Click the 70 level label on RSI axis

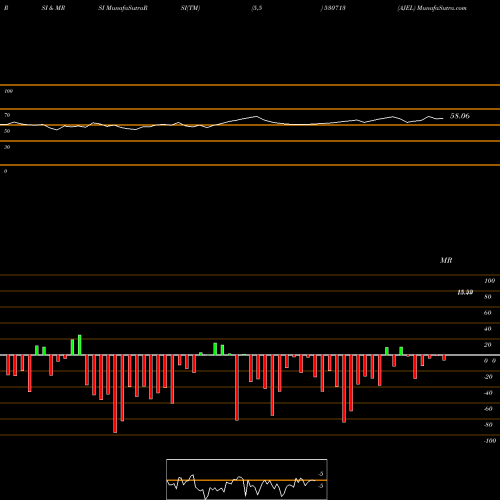click(7, 115)
